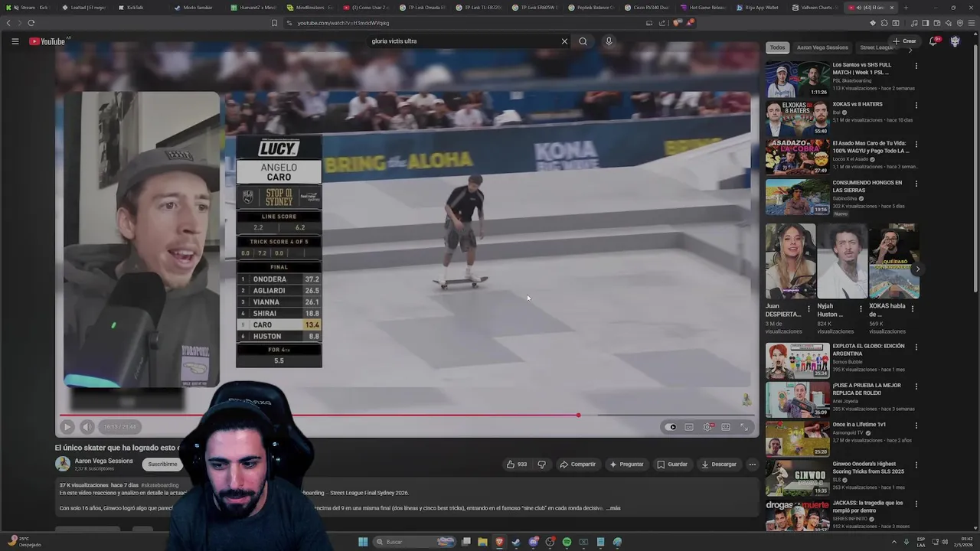Open the YouTube hamburger guide menu

(x=15, y=41)
